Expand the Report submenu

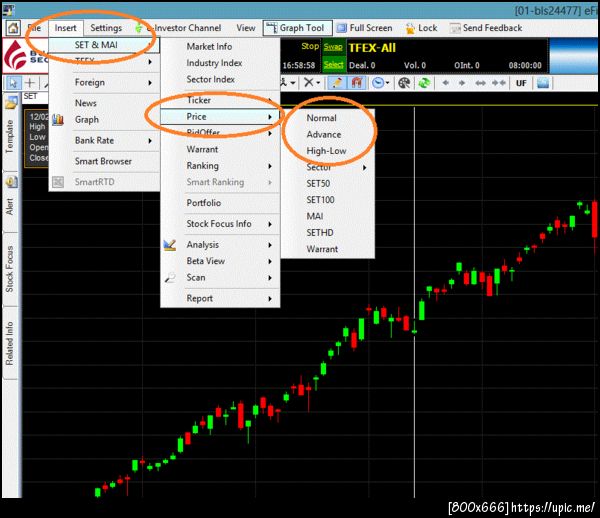click(220, 298)
